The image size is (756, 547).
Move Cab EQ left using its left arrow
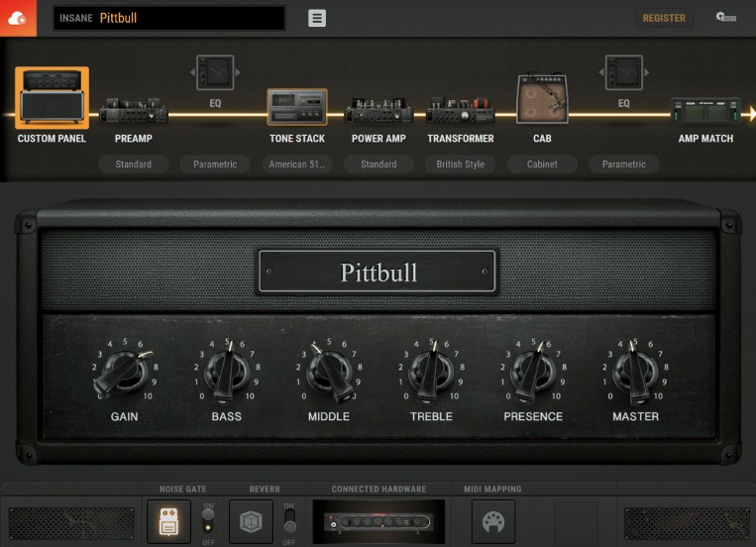pos(601,72)
